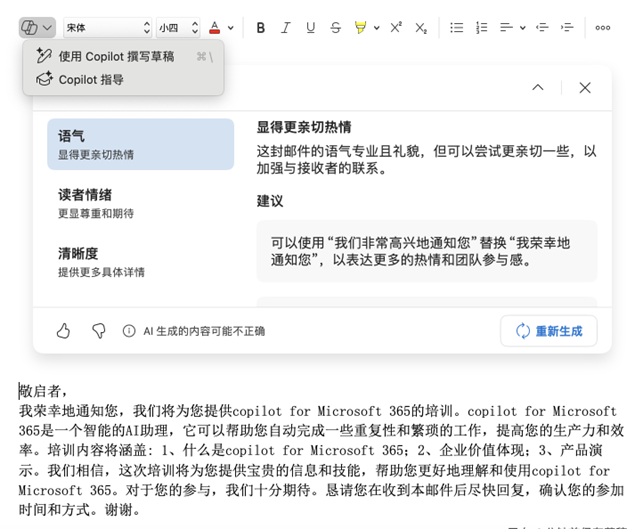Viewport: 643px width, 529px height.
Task: Click heading 显得更亲切热情 in panel
Action: (304, 127)
